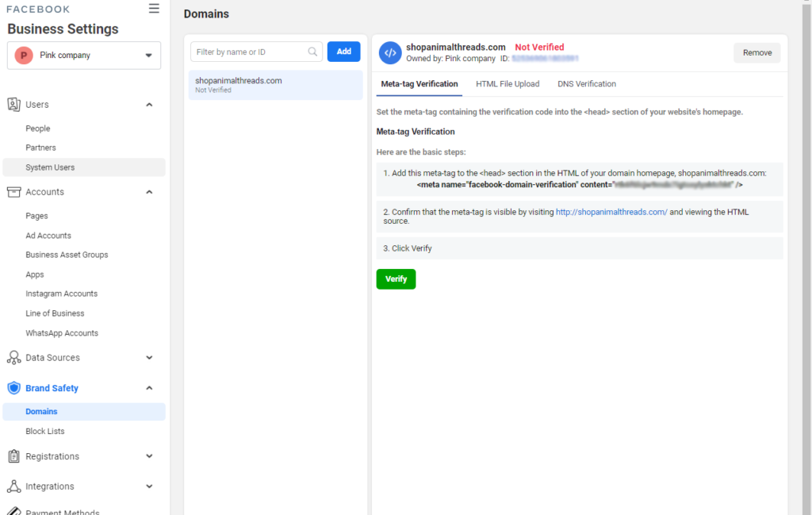Collapse the Brand Safety chevron
The height and width of the screenshot is (515, 812).
149,388
